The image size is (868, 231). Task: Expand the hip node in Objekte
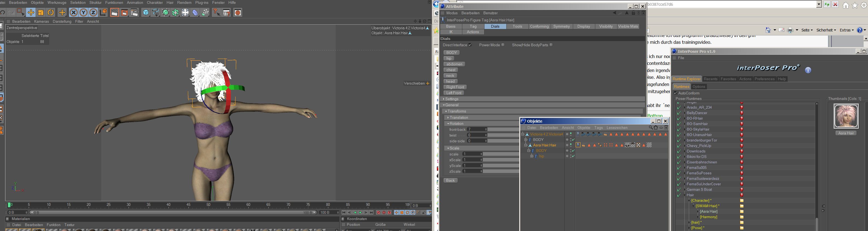point(532,156)
